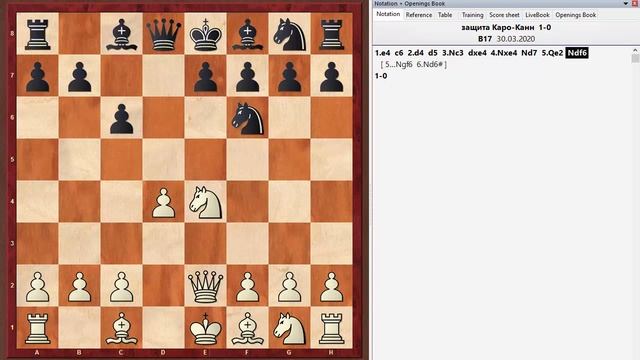
Task: Select the black rook on h8
Action: pos(331,34)
